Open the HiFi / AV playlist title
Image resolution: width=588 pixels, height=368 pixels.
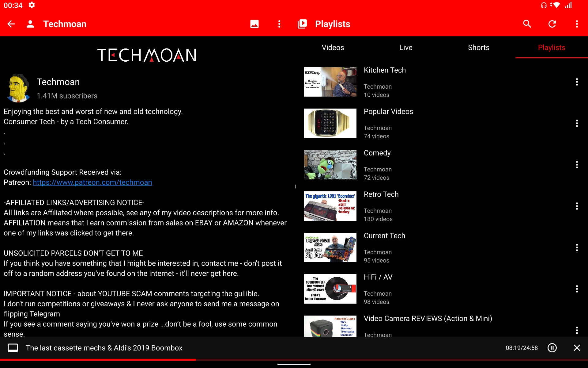(378, 277)
